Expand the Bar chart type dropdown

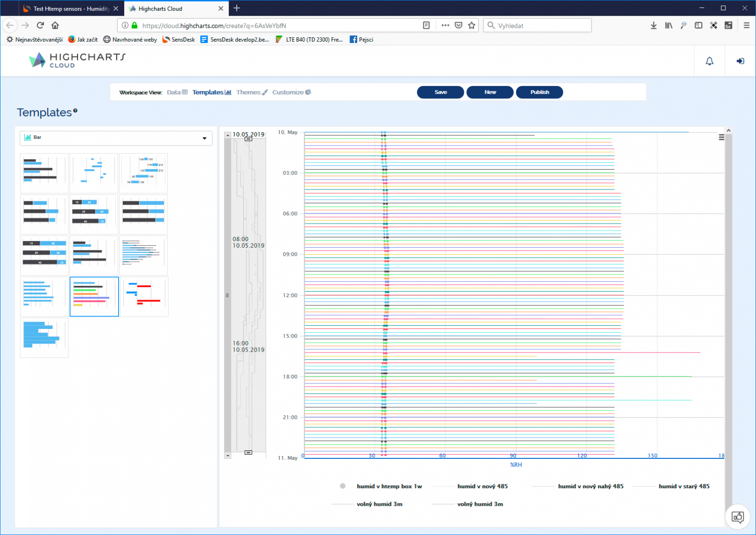click(x=116, y=138)
